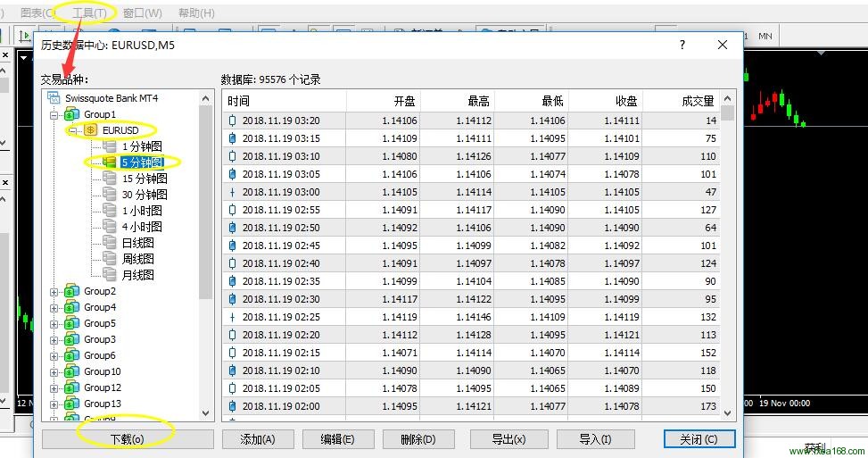The width and height of the screenshot is (868, 458).
Task: Click the Group1 folder icon
Action: coord(72,114)
